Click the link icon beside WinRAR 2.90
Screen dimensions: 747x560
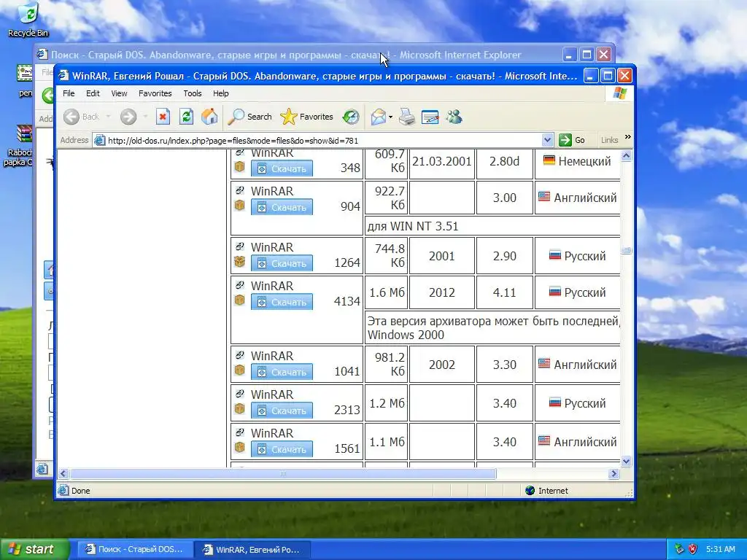point(240,246)
